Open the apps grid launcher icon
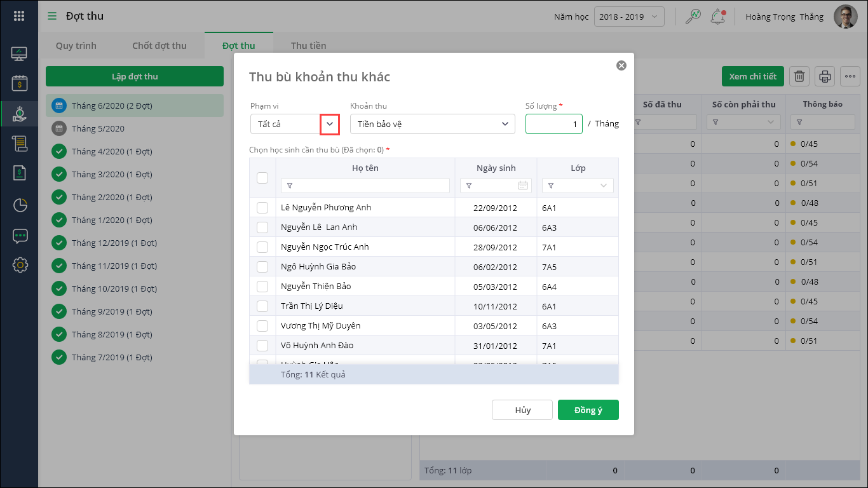868x488 pixels. [19, 16]
